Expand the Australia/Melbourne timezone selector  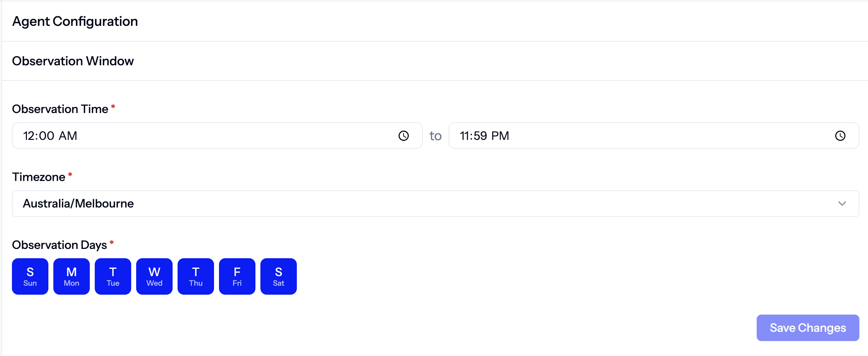pyautogui.click(x=842, y=203)
